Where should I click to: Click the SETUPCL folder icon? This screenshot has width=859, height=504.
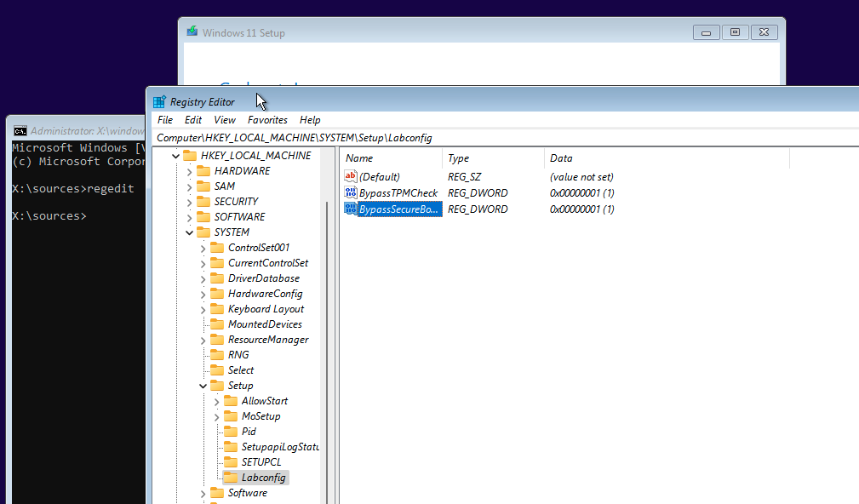click(231, 462)
